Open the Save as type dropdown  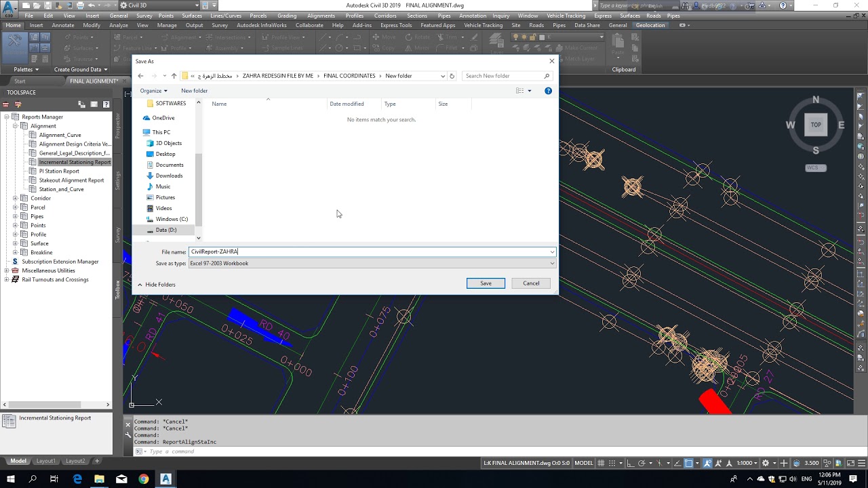coord(372,263)
